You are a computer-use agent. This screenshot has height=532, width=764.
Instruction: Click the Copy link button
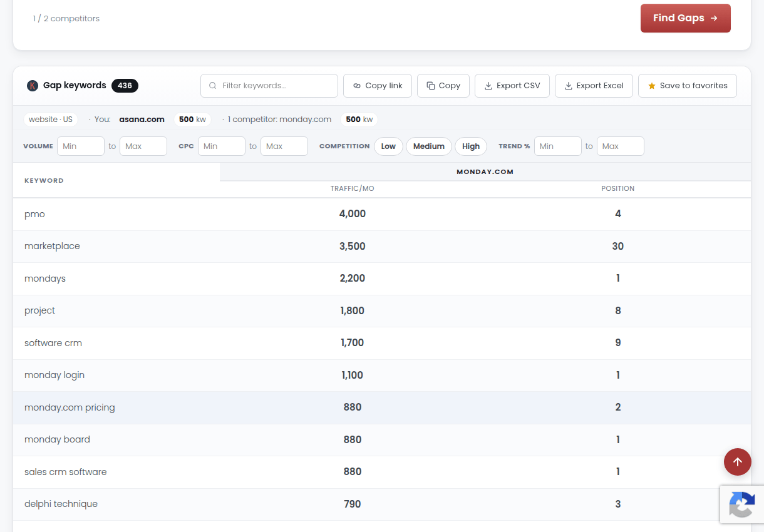pos(378,86)
